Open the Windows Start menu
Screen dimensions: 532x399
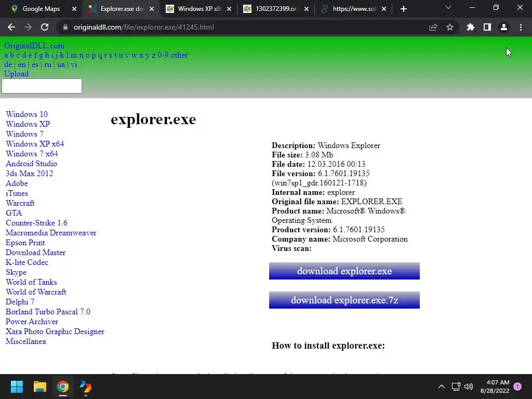click(x=17, y=387)
